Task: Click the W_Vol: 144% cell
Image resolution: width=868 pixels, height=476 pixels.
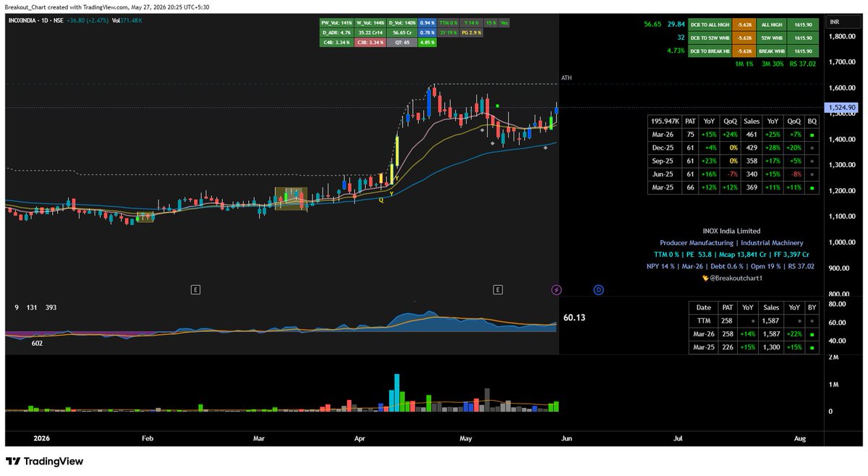Action: pos(369,23)
